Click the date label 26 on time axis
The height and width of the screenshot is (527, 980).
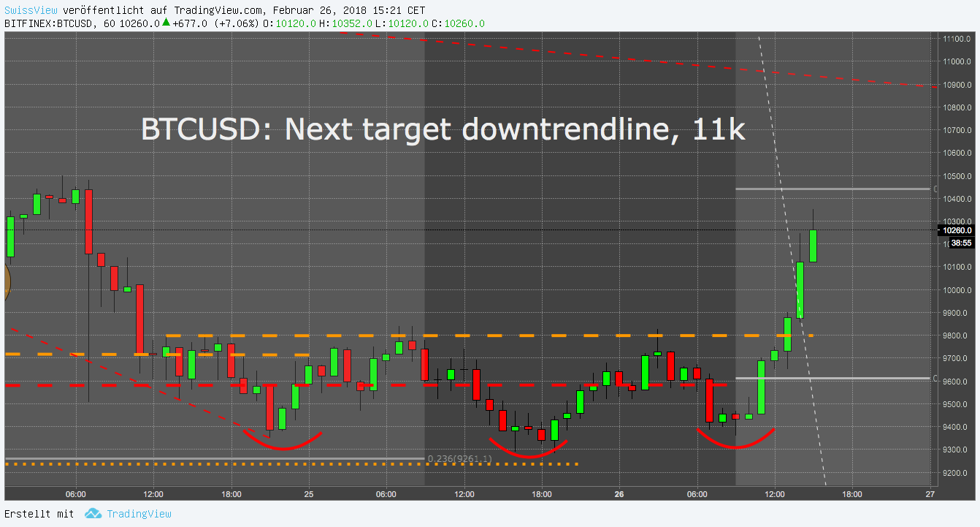(619, 493)
